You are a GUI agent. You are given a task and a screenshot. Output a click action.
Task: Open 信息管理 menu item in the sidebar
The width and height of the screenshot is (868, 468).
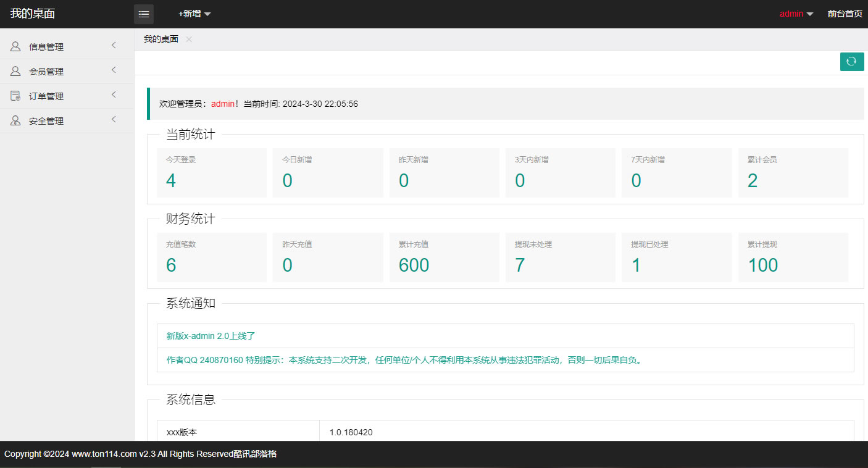click(x=67, y=46)
